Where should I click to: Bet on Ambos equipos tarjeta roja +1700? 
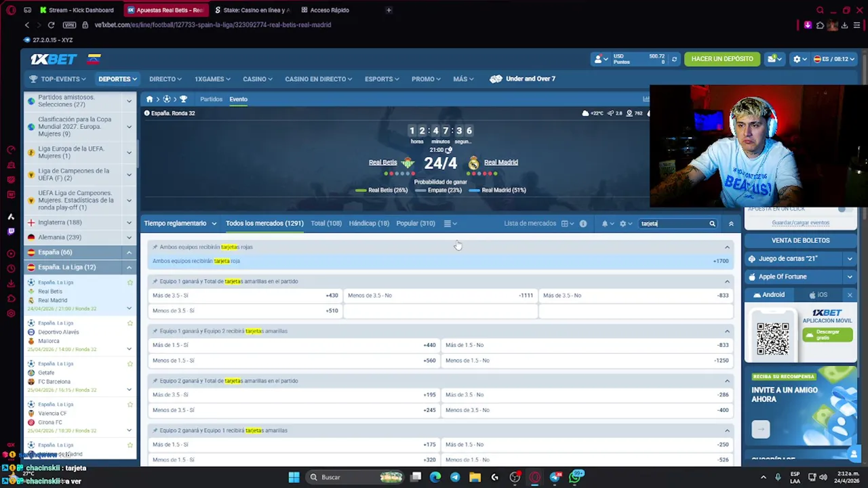click(440, 261)
